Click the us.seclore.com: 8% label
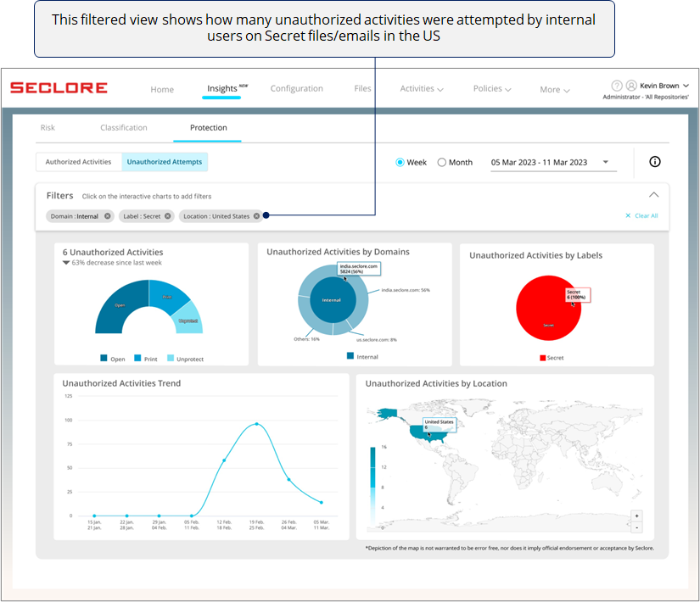 click(x=377, y=340)
